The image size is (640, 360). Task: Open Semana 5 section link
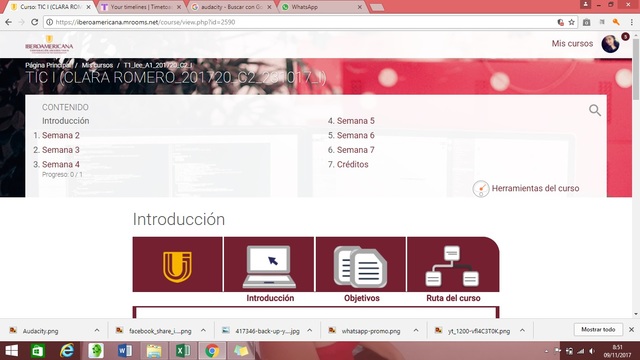click(x=356, y=121)
